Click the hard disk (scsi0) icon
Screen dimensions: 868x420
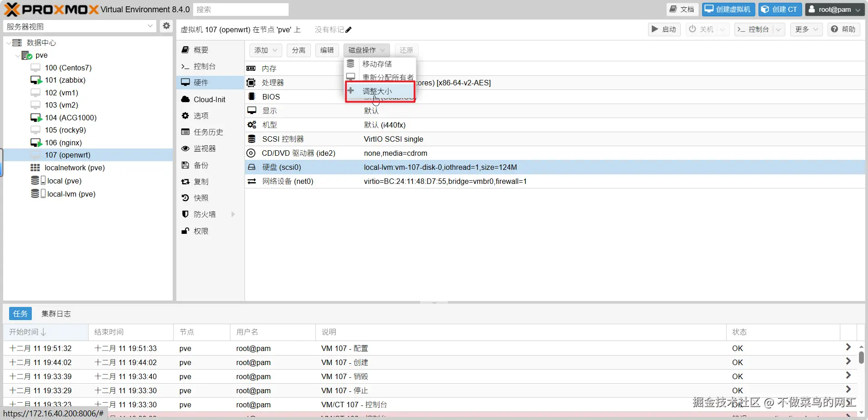pos(252,167)
